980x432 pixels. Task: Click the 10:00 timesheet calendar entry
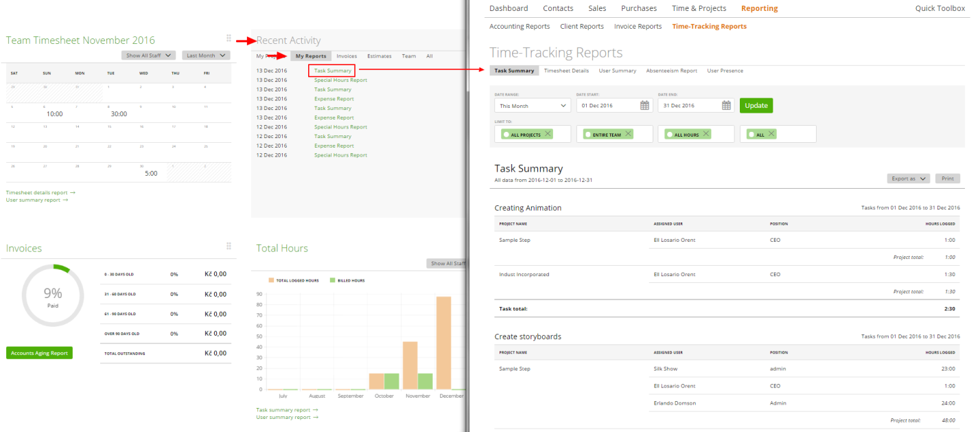tap(55, 114)
